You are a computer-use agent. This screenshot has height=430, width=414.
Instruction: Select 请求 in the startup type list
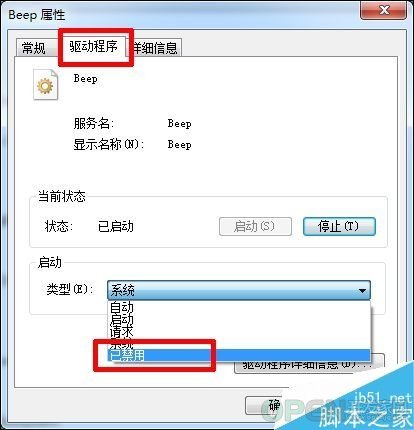[239, 331]
